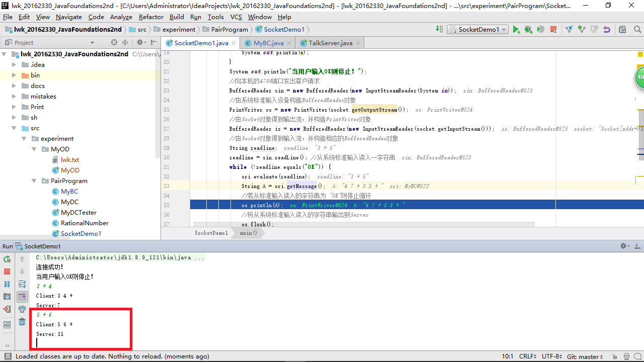Viewport: 644px width, 362px height.
Task: Toggle Scroll to End of console
Action: [x=22, y=297]
